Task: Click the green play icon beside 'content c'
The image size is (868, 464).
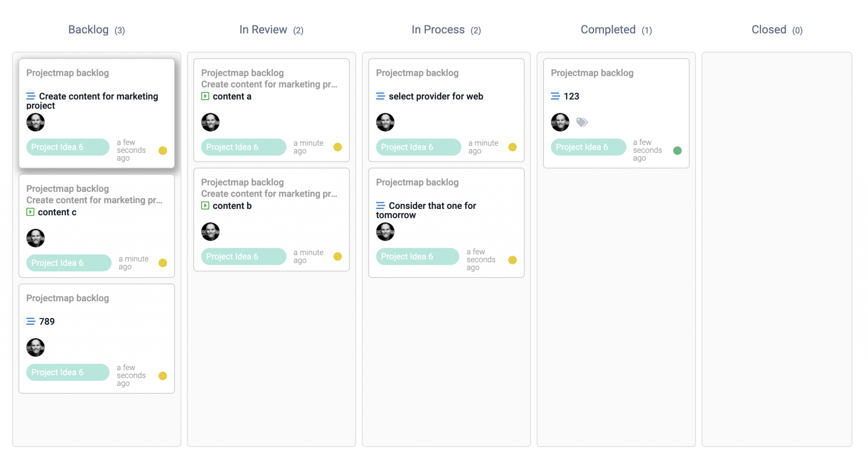Action: pyautogui.click(x=31, y=212)
